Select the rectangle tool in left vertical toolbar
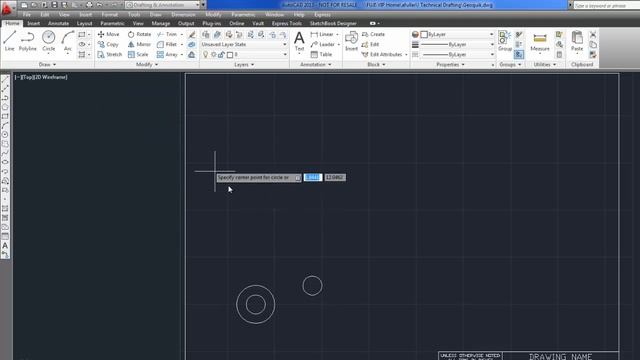The height and width of the screenshot is (360, 640). [x=5, y=116]
